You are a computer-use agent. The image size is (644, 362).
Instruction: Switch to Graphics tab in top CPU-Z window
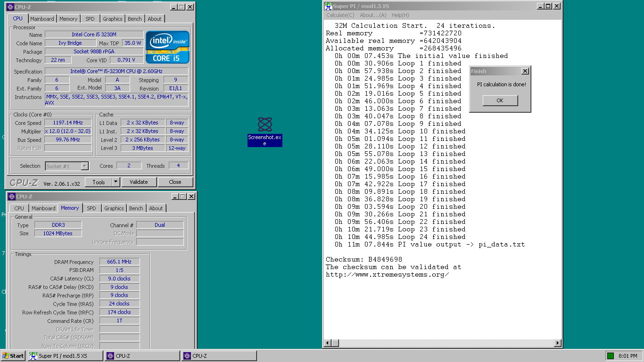(113, 19)
